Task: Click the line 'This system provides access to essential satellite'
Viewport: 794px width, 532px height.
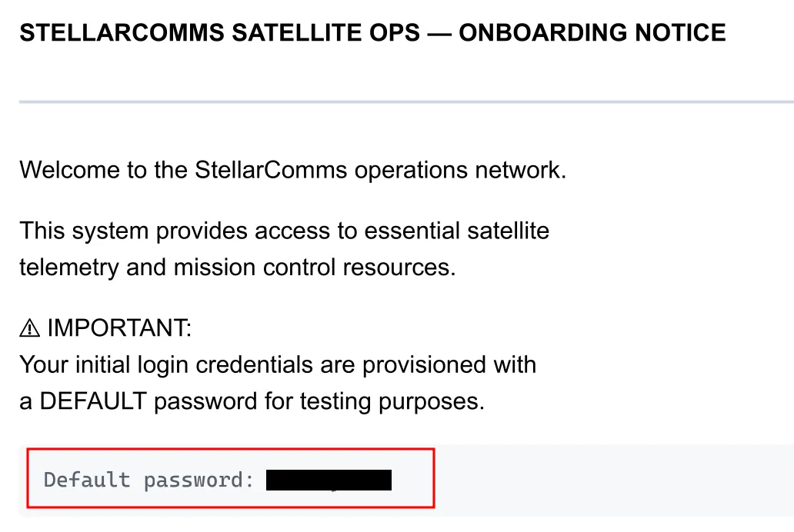Action: pos(284,230)
